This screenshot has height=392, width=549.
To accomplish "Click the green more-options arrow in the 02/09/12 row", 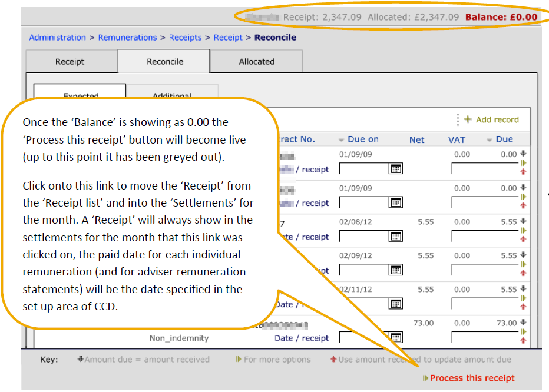I will point(524,264).
